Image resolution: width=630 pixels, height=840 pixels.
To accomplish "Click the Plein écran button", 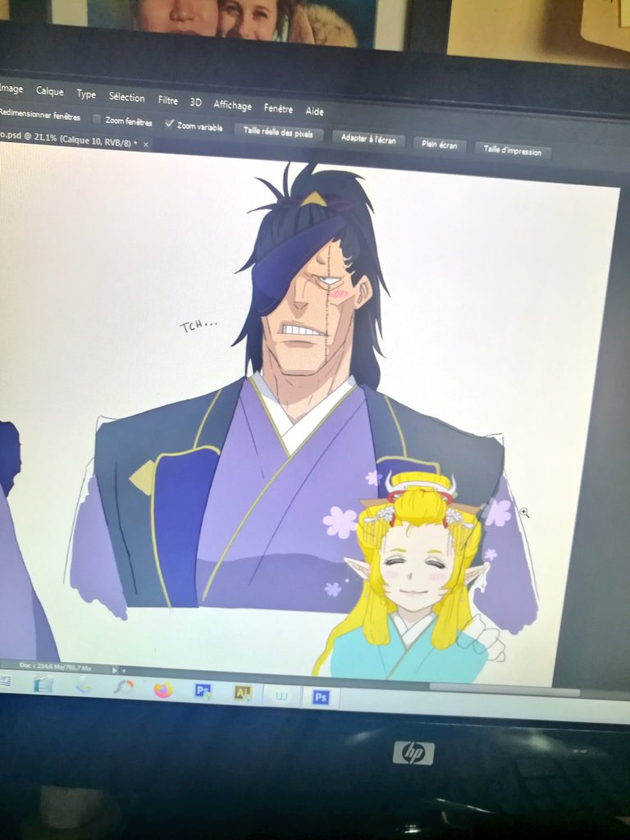I will (440, 144).
